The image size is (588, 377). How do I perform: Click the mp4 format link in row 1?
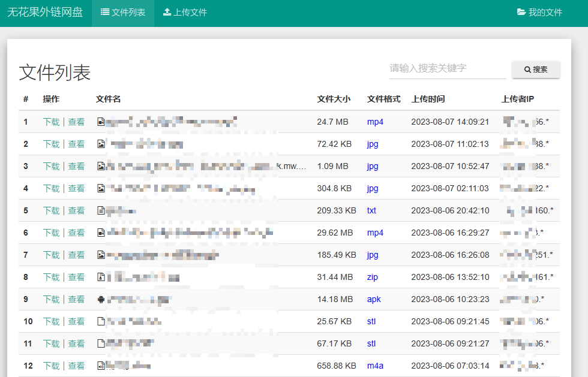[375, 122]
